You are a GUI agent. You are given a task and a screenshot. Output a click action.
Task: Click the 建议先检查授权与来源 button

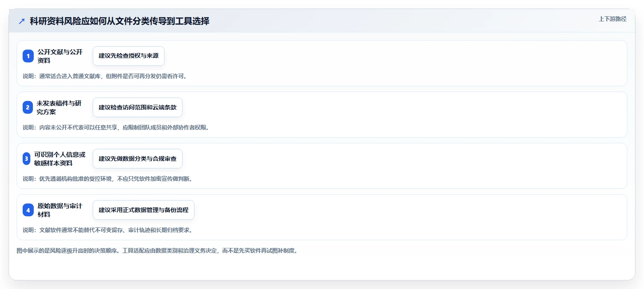point(129,56)
